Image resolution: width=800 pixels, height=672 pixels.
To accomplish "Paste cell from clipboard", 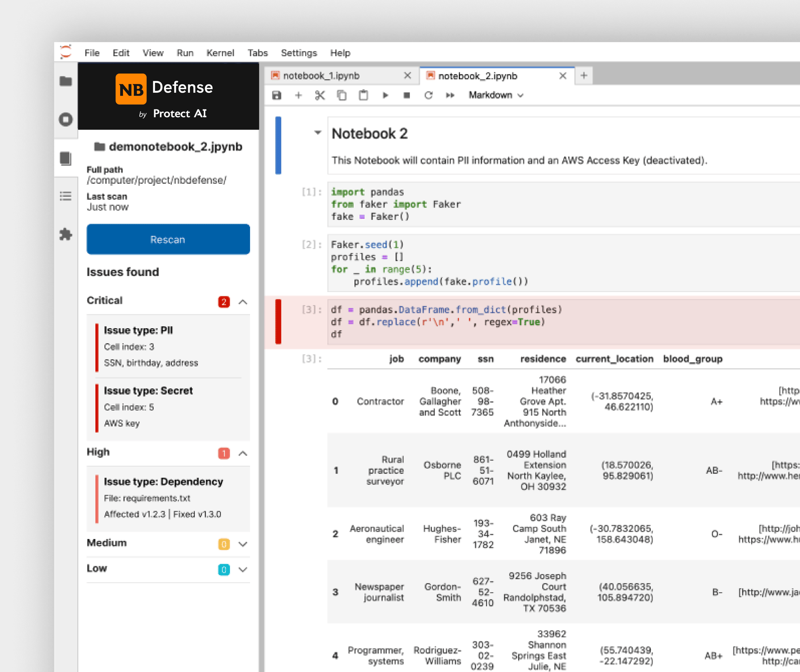I will click(x=363, y=95).
